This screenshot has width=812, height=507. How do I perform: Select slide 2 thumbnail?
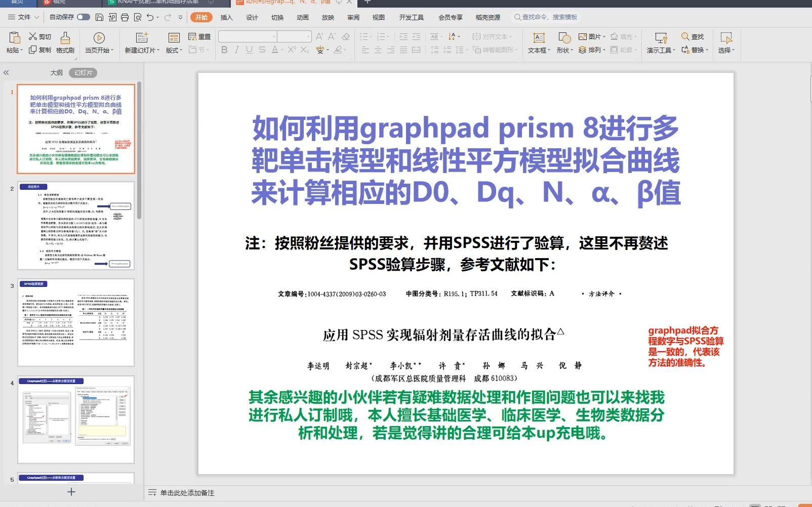click(x=76, y=226)
